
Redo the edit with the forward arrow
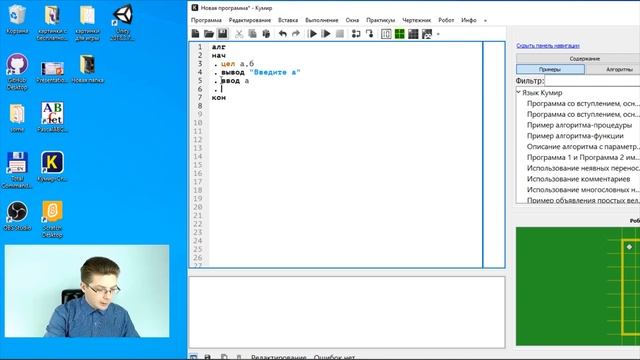point(296,34)
